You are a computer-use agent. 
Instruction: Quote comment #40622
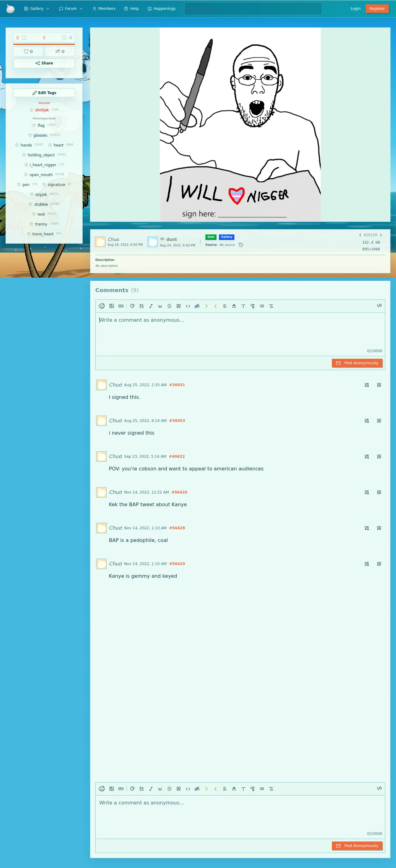(x=379, y=457)
